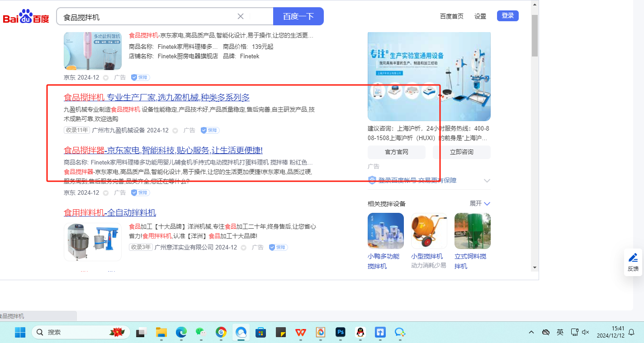This screenshot has height=343, width=644.
Task: Open the Windows Start menu
Action: pos(20,333)
